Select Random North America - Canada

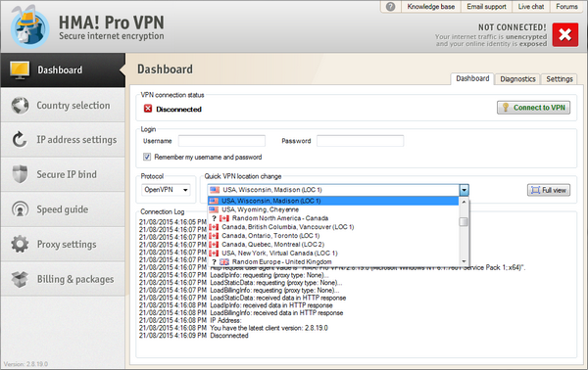[333, 218]
